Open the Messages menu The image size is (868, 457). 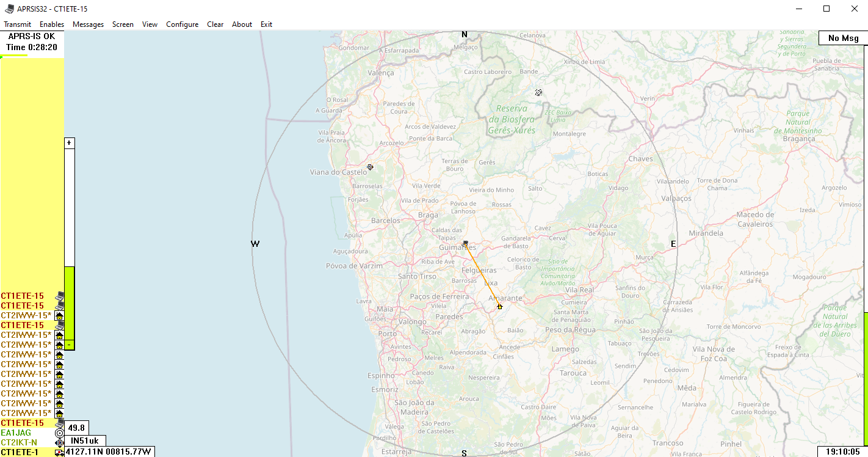click(x=88, y=24)
